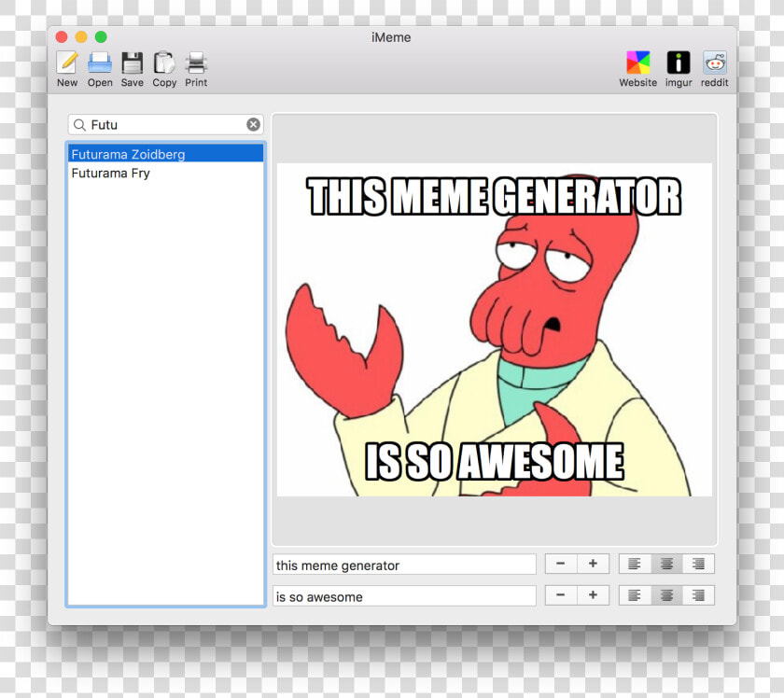784x698 pixels.
Task: Open a file with the Open icon
Action: (100, 63)
